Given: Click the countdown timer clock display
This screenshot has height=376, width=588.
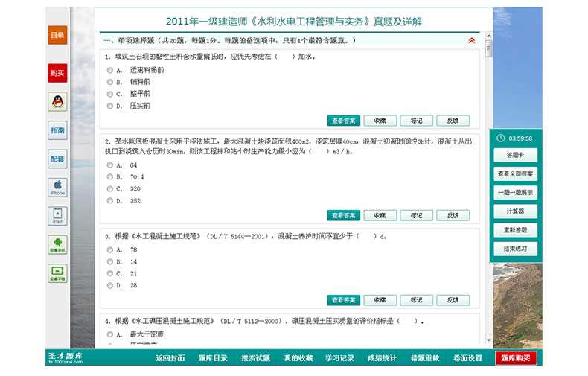Looking at the screenshot, I should [x=515, y=138].
